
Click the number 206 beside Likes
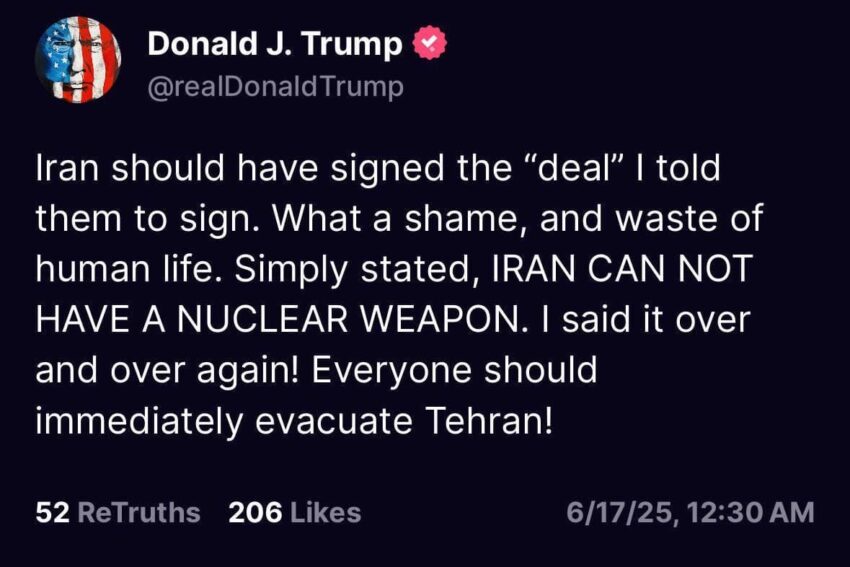(255, 512)
